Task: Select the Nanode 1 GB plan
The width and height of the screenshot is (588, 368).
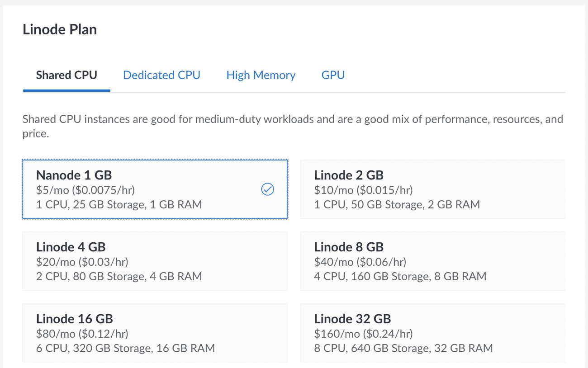Action: pyautogui.click(x=155, y=189)
